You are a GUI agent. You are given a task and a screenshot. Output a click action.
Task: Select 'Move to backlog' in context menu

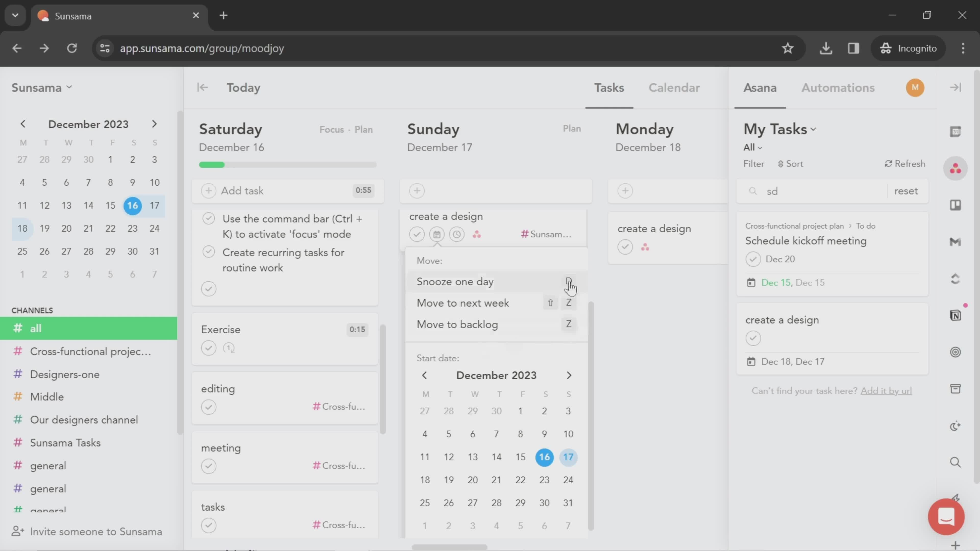click(x=458, y=324)
